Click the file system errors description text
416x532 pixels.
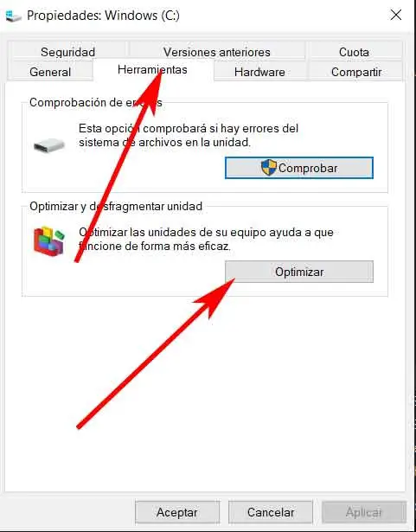pyautogui.click(x=189, y=135)
